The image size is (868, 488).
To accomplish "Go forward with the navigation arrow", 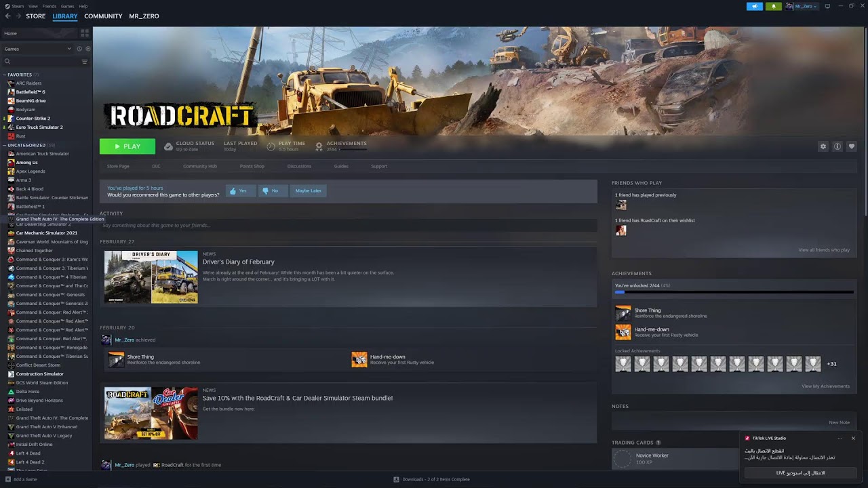I will coord(18,16).
